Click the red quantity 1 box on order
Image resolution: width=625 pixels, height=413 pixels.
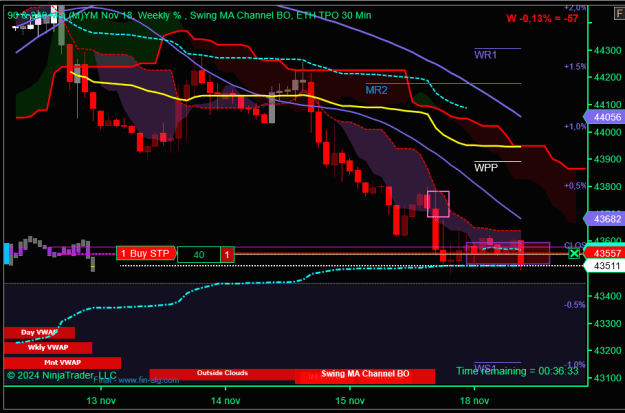[x=227, y=254]
